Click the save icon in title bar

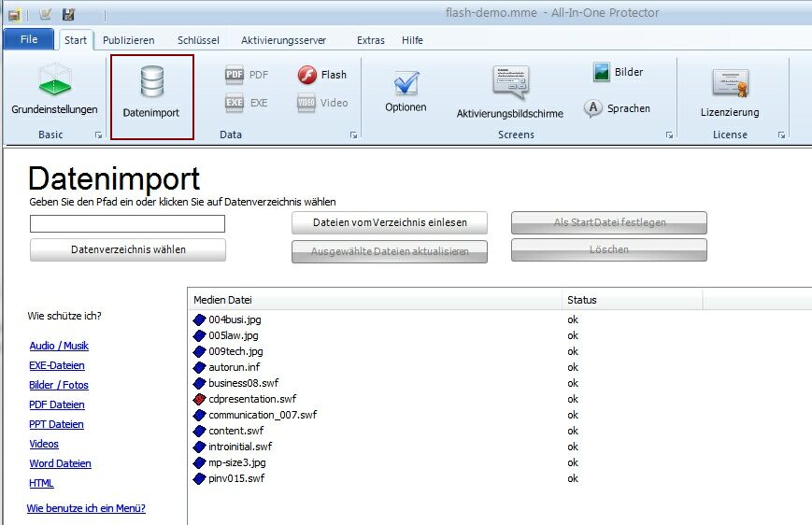68,15
